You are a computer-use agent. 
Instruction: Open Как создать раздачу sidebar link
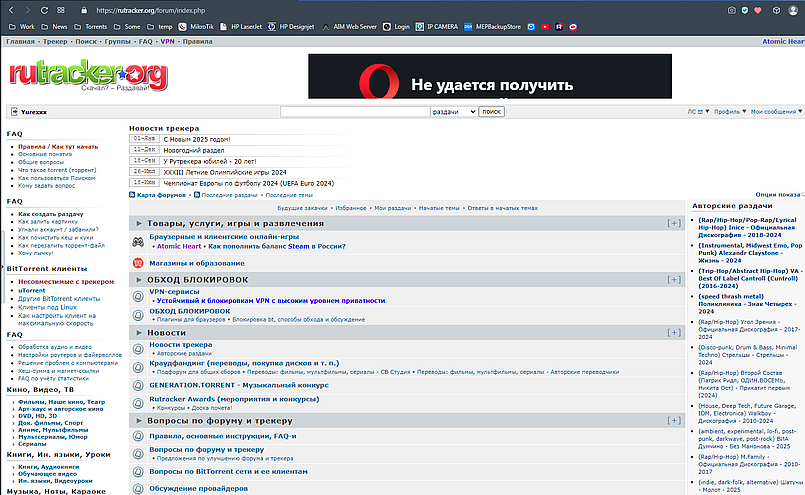pos(51,214)
